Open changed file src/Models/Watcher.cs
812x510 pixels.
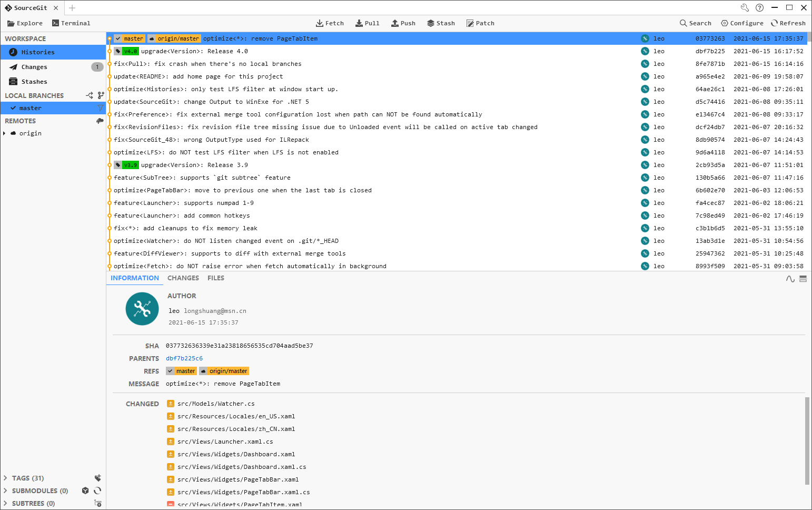pyautogui.click(x=216, y=404)
